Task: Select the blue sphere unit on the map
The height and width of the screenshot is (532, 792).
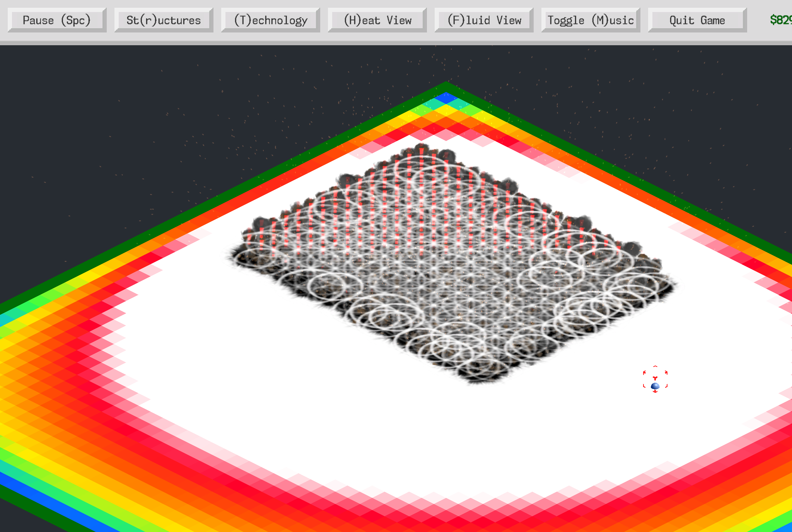Action: pyautogui.click(x=655, y=386)
